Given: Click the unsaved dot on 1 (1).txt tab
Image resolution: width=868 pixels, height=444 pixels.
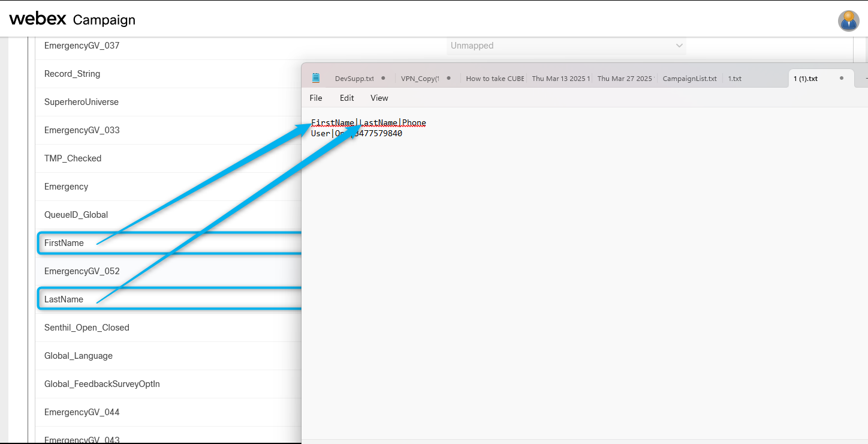Looking at the screenshot, I should tap(842, 79).
